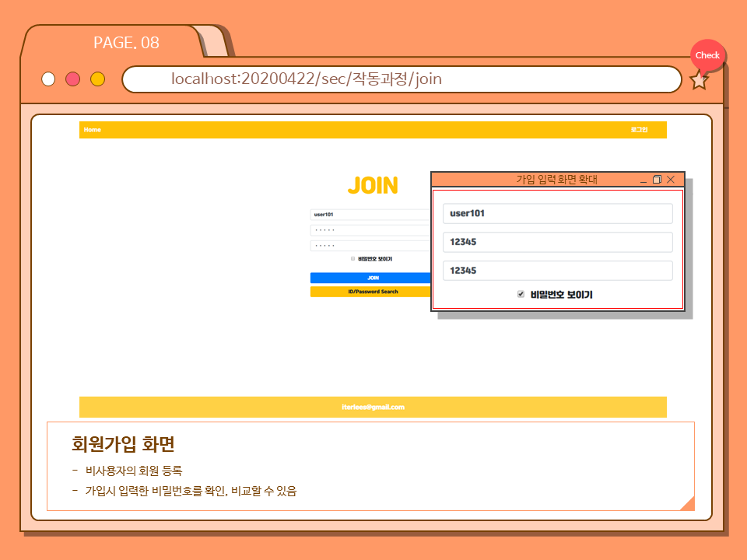Click the localhost address bar
This screenshot has height=560, width=747.
401,79
